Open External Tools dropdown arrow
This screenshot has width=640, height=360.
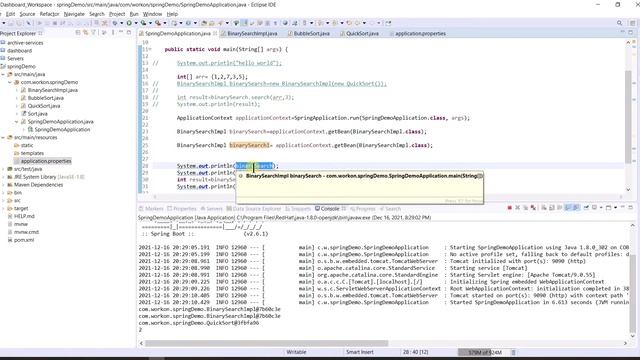click(165, 23)
